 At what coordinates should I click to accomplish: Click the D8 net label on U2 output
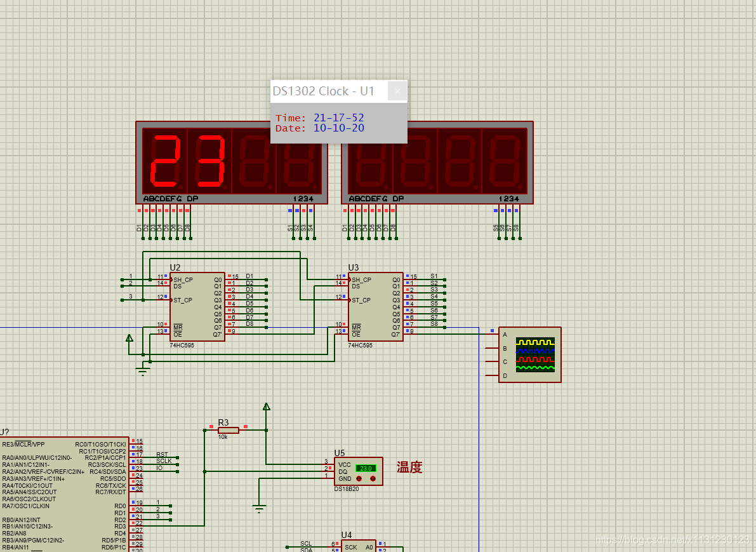(x=249, y=324)
